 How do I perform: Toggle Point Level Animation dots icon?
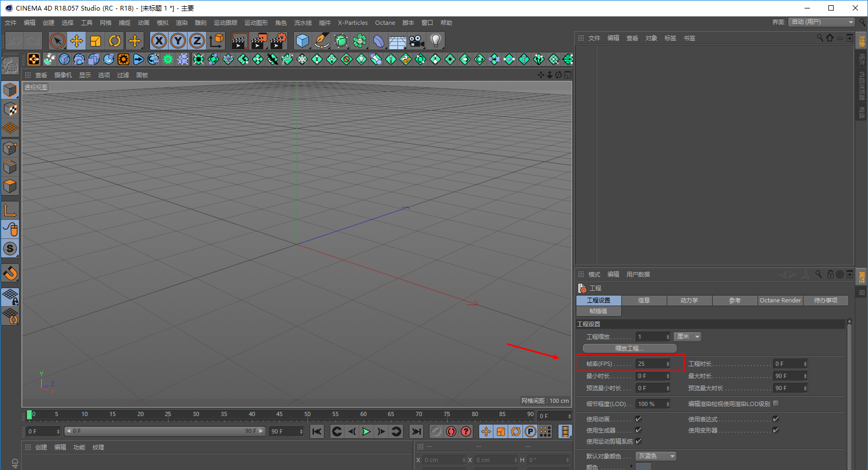point(545,431)
